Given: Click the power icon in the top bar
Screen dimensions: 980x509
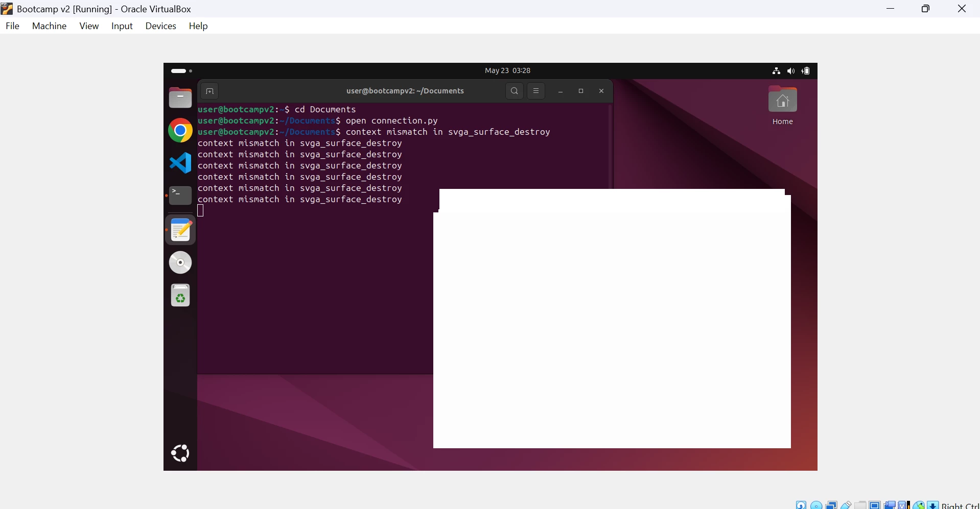Looking at the screenshot, I should tap(807, 71).
